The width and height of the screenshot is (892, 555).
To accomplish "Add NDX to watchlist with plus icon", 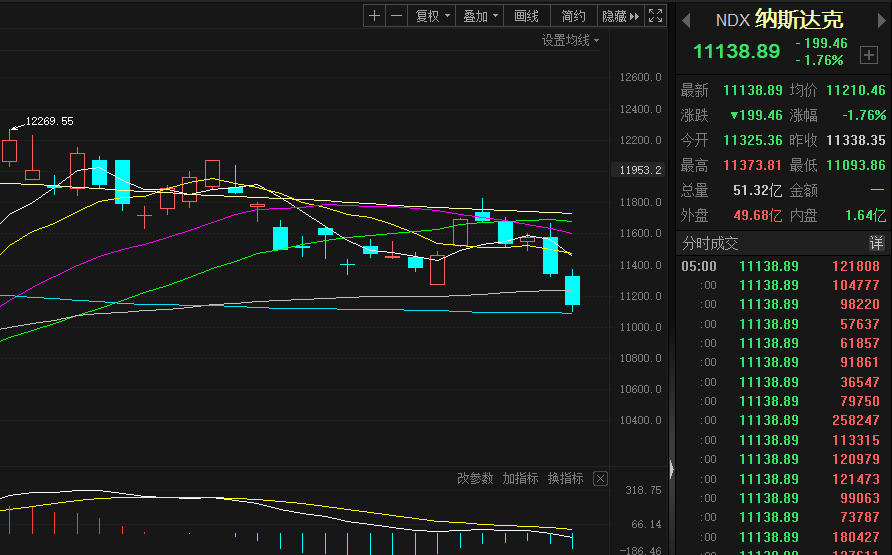I will [868, 55].
